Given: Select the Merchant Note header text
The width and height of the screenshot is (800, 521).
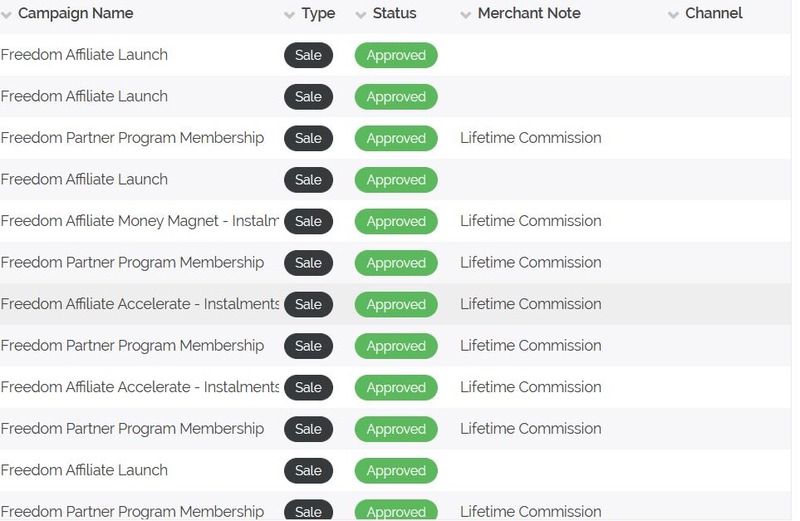Looking at the screenshot, I should point(529,13).
